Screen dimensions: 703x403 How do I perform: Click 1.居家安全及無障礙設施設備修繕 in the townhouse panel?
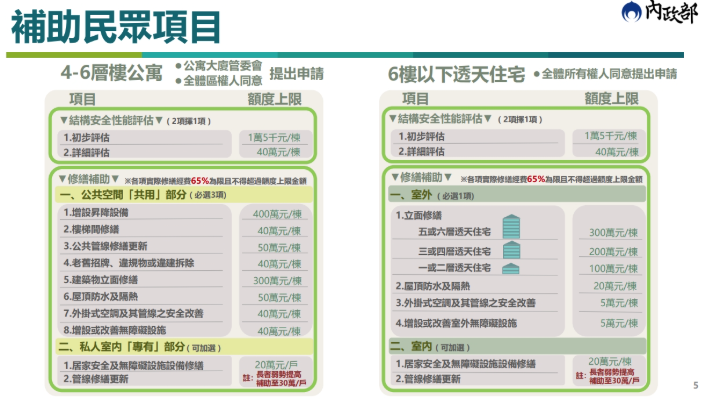click(465, 364)
